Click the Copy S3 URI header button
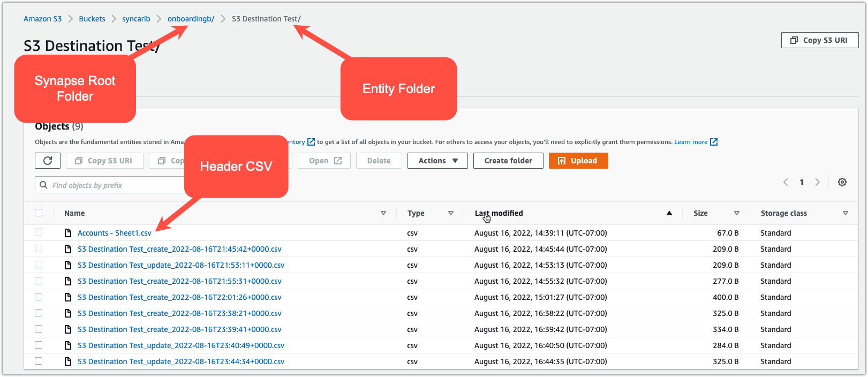 click(820, 40)
